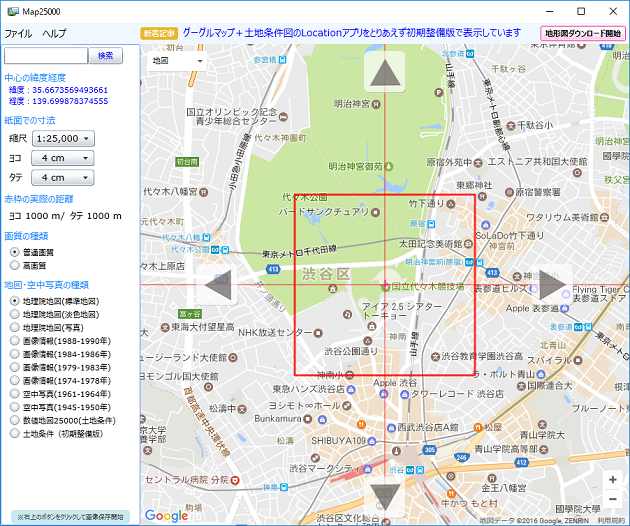
Task: Select 数値地図25000(土地条件) option
Action: click(x=15, y=420)
